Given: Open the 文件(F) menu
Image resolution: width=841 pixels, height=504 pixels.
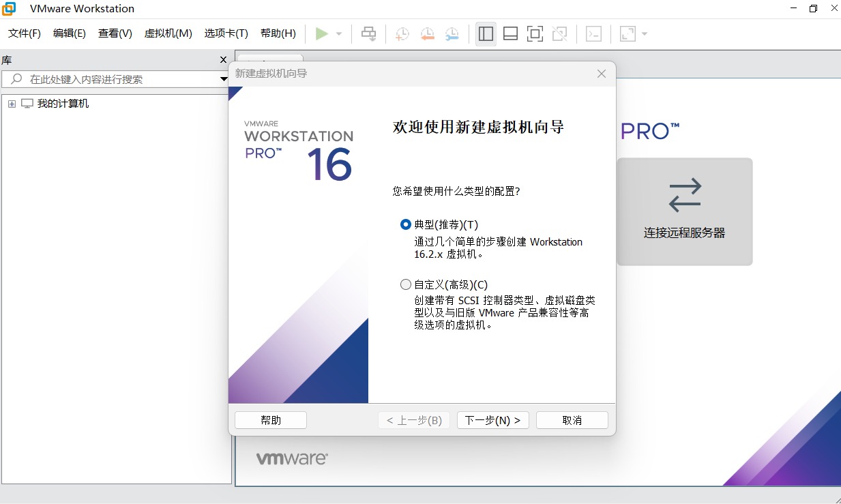Looking at the screenshot, I should coord(25,33).
